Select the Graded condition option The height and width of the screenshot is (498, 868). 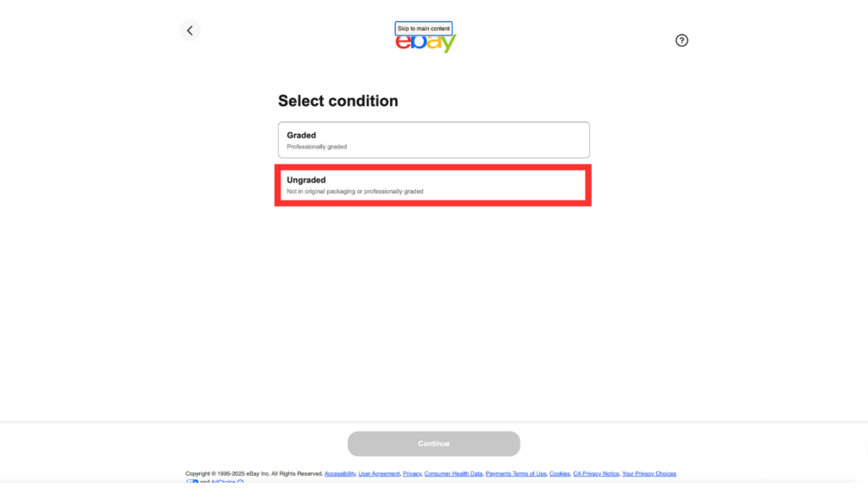click(x=433, y=140)
